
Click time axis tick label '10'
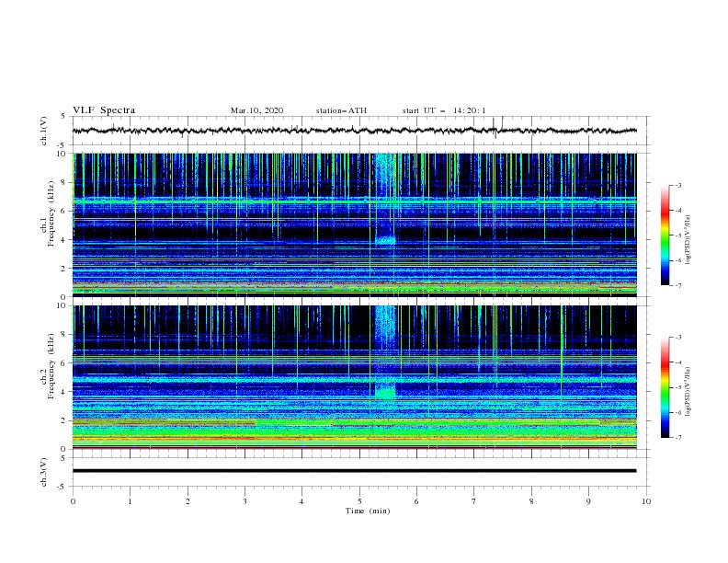pos(646,501)
